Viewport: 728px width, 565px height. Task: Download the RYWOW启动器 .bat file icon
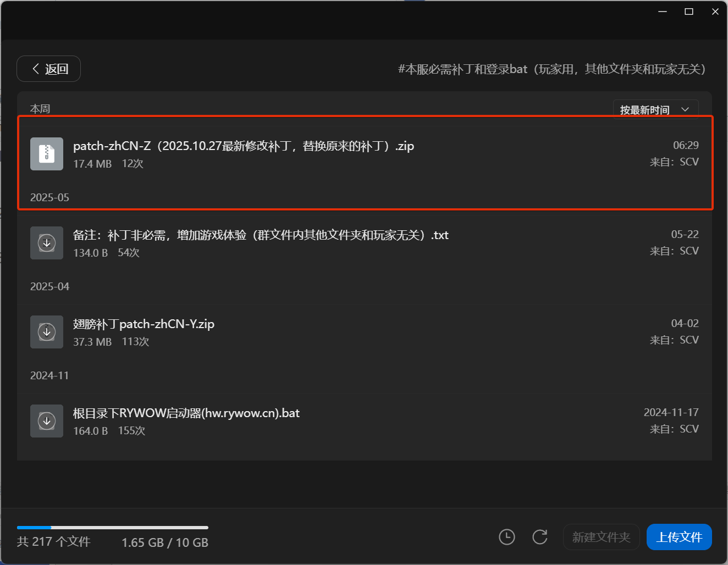click(x=47, y=421)
